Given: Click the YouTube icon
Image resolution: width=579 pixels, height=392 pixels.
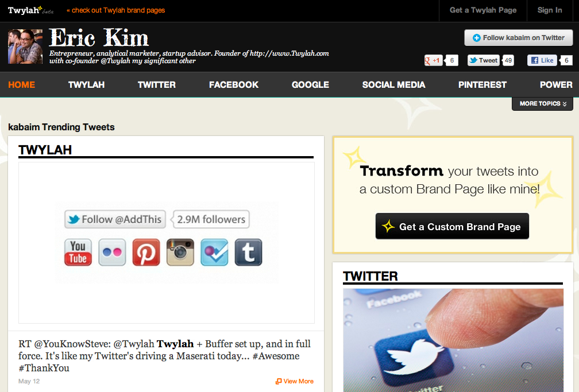Looking at the screenshot, I should 78,252.
